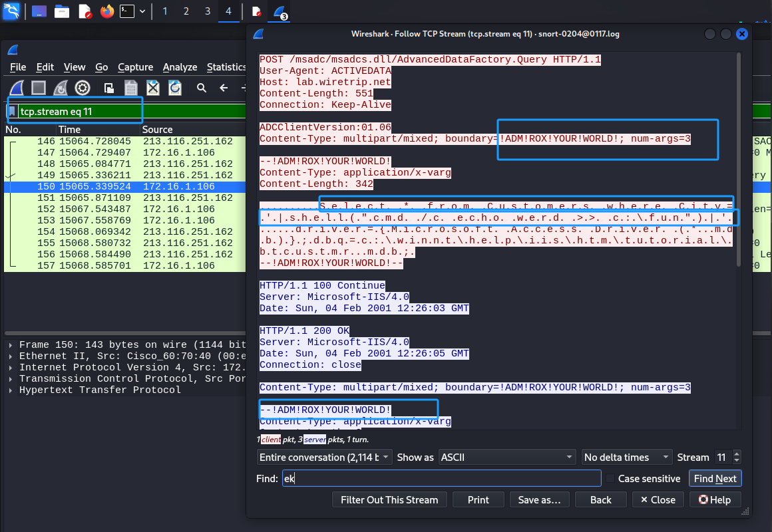Screen dimensions: 772x532
Task: Click the No. column header
Action: tap(13, 130)
